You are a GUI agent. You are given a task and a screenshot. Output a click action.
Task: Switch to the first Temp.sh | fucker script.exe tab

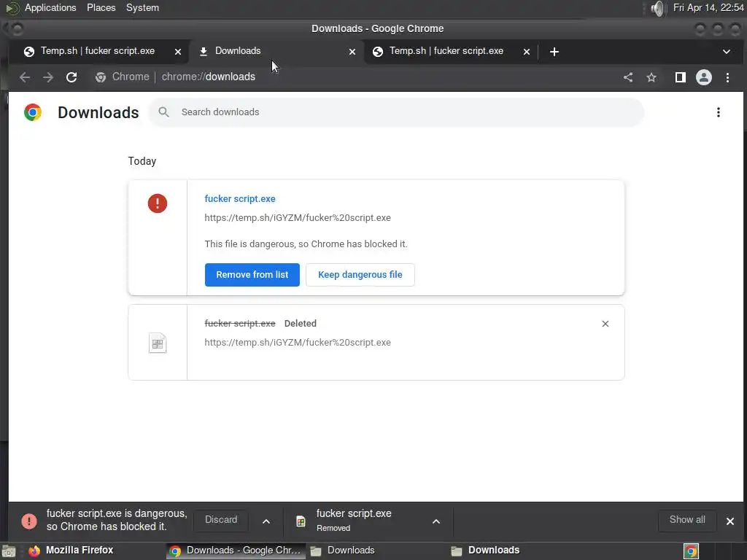point(98,51)
